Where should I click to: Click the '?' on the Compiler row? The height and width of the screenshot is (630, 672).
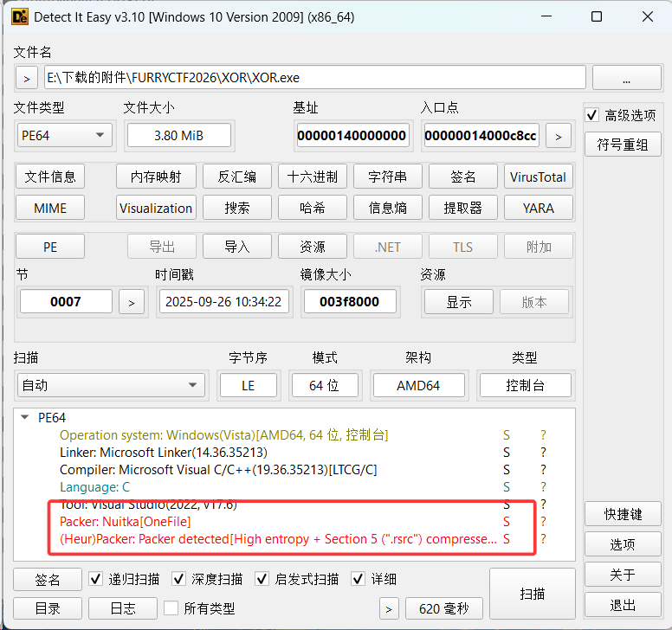coord(544,470)
